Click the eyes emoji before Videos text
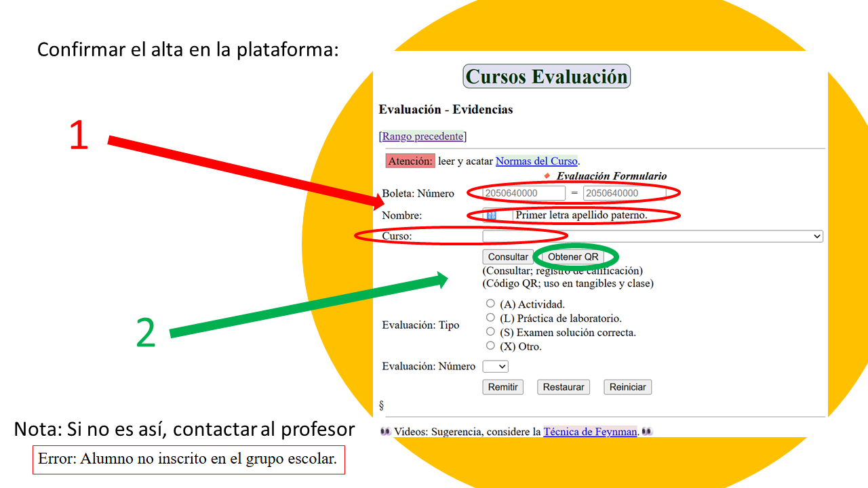The image size is (868, 488). tap(386, 432)
